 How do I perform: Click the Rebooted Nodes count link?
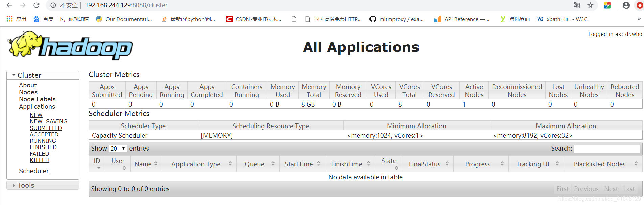pos(612,104)
